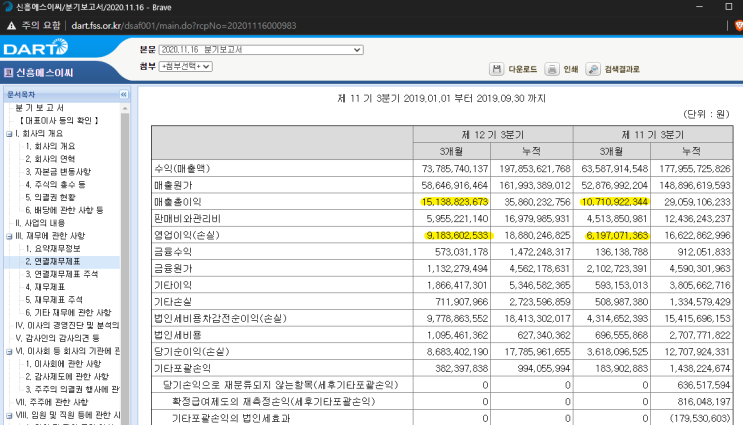
Task: Collapse the document index panel arrow
Action: [x=124, y=94]
